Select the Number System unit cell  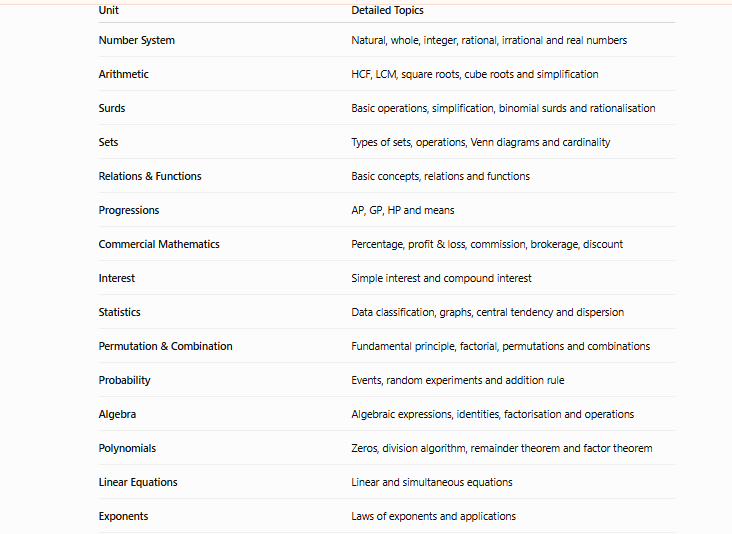136,40
